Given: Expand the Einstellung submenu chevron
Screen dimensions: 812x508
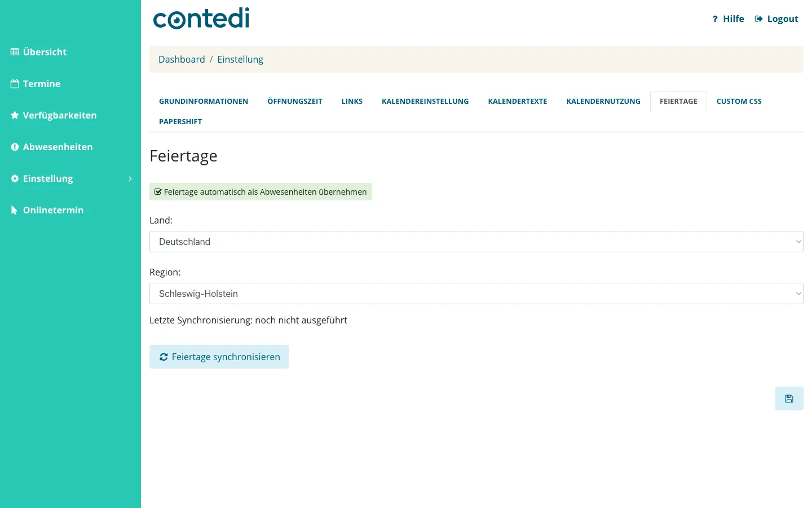Looking at the screenshot, I should 130,178.
